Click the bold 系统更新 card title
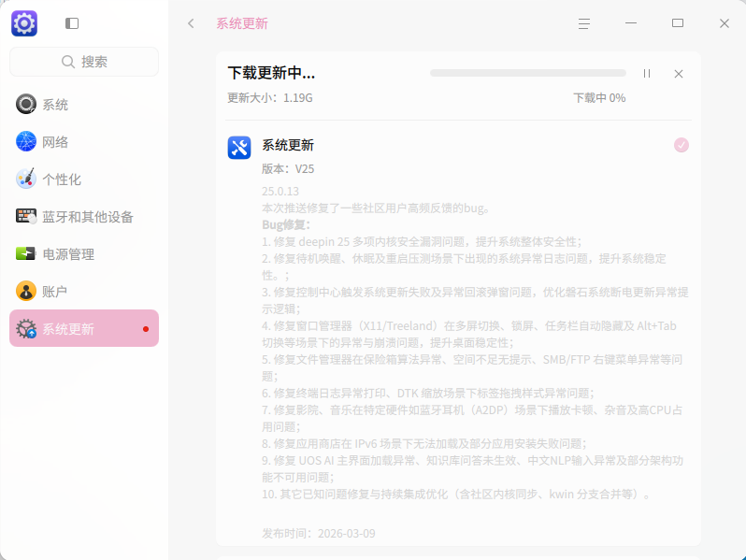Viewport: 746px width, 560px height. pos(288,145)
